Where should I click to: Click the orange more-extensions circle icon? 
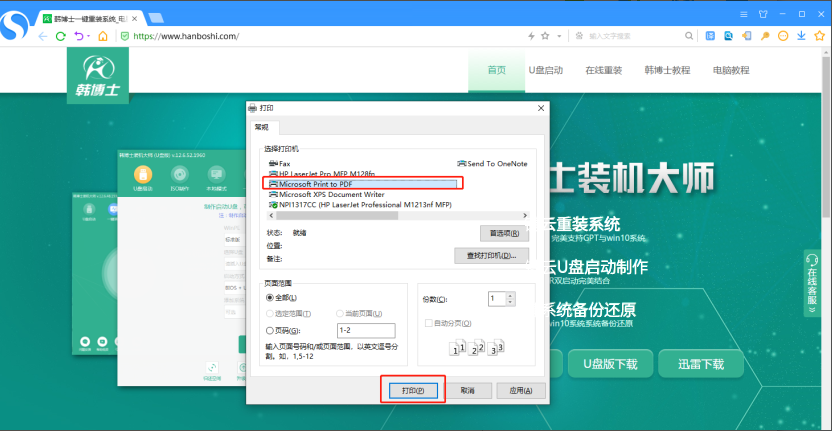(783, 36)
